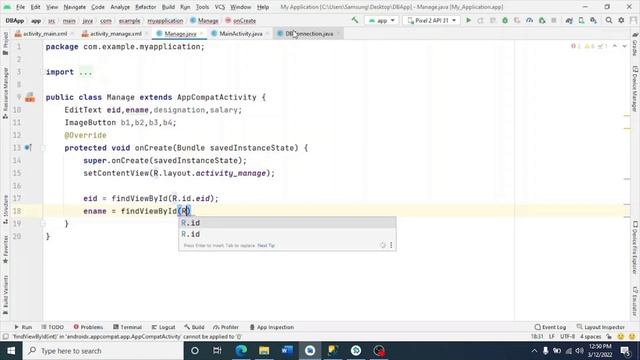Open the Pixel 2 API 31 device dropdown
640x360 pixels.
(431, 20)
